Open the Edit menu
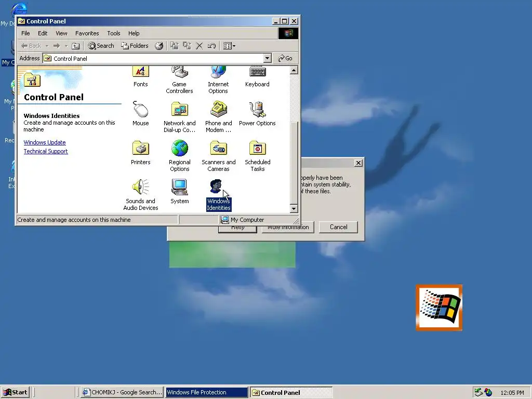This screenshot has width=532, height=399. tap(43, 33)
